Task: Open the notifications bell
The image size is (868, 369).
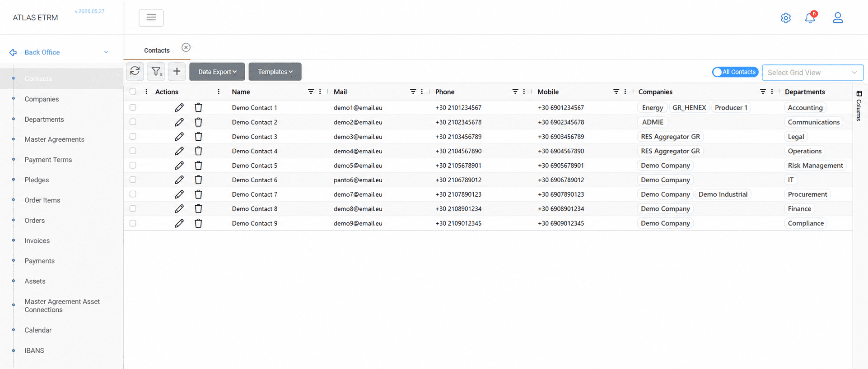Action: pos(810,18)
